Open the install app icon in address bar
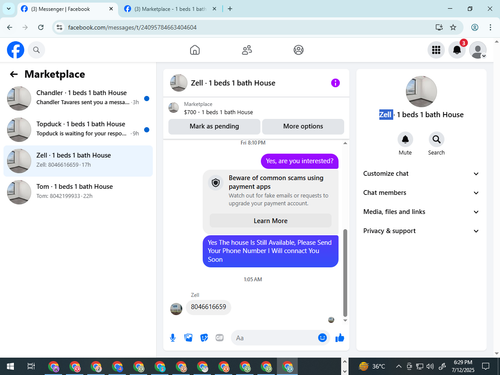The height and width of the screenshot is (375, 500). pyautogui.click(x=439, y=27)
